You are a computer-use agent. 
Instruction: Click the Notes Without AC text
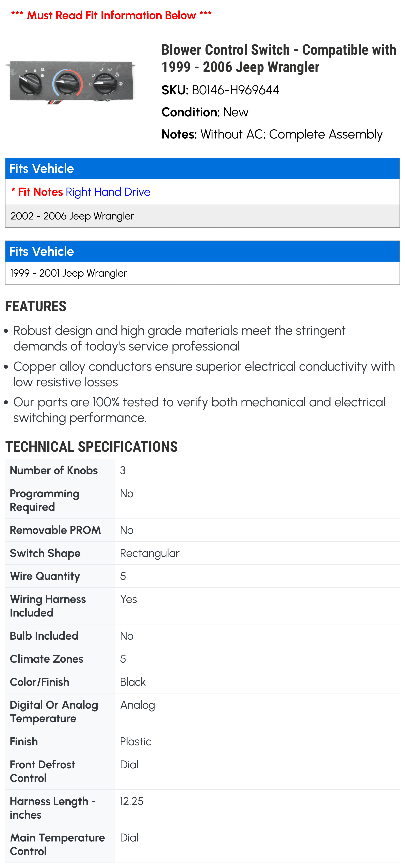click(272, 134)
